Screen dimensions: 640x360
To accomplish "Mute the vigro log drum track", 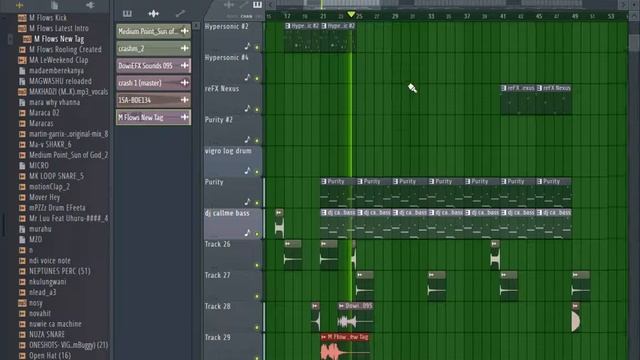I will pos(257,172).
